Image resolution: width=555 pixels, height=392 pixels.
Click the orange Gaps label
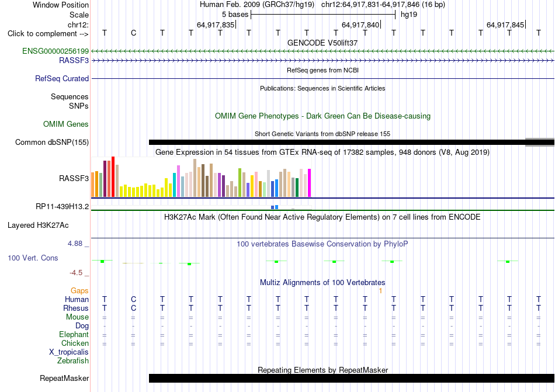[79, 290]
